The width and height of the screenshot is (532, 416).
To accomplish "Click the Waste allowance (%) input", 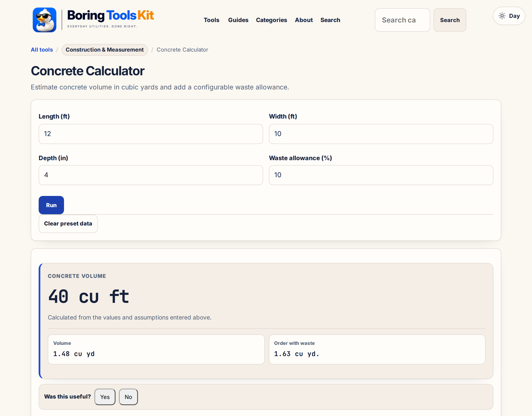I will pyautogui.click(x=381, y=175).
